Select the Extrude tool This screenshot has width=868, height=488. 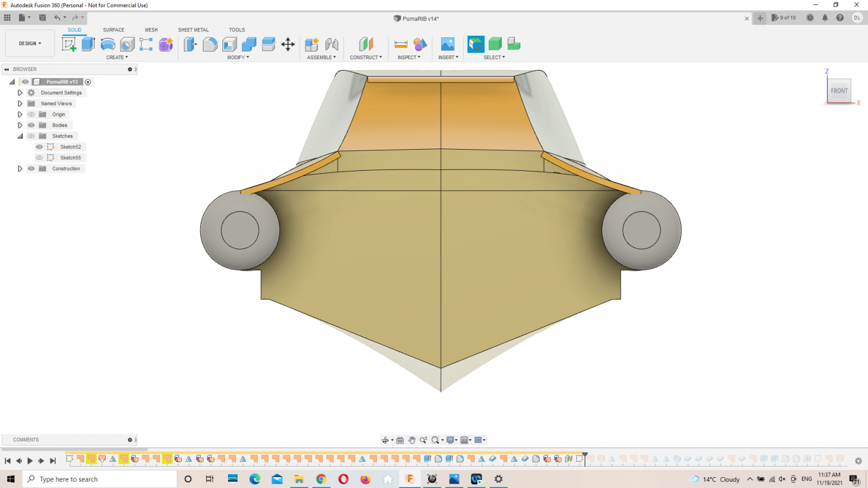click(x=88, y=44)
